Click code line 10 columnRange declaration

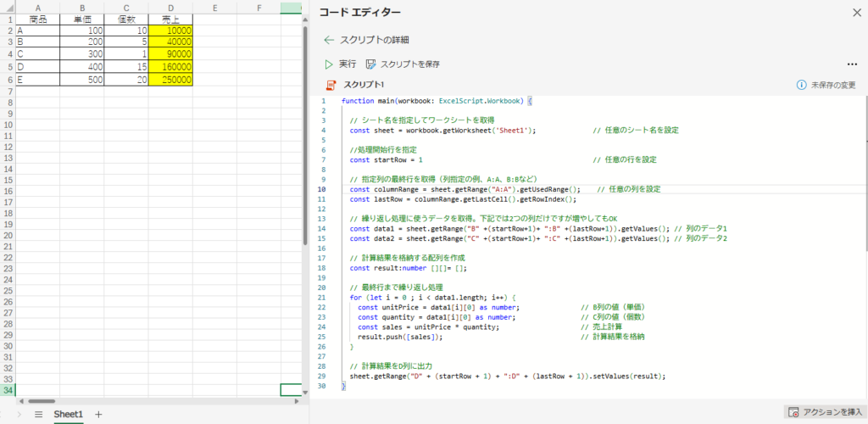[465, 189]
